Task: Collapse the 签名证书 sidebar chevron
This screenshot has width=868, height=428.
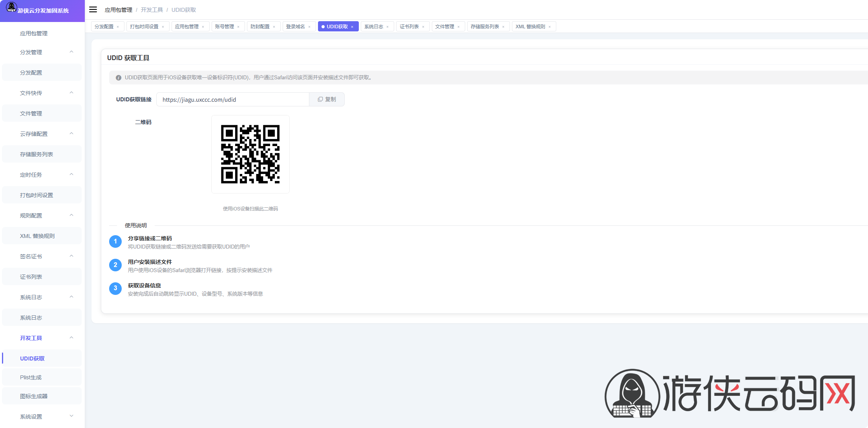Action: (71, 256)
